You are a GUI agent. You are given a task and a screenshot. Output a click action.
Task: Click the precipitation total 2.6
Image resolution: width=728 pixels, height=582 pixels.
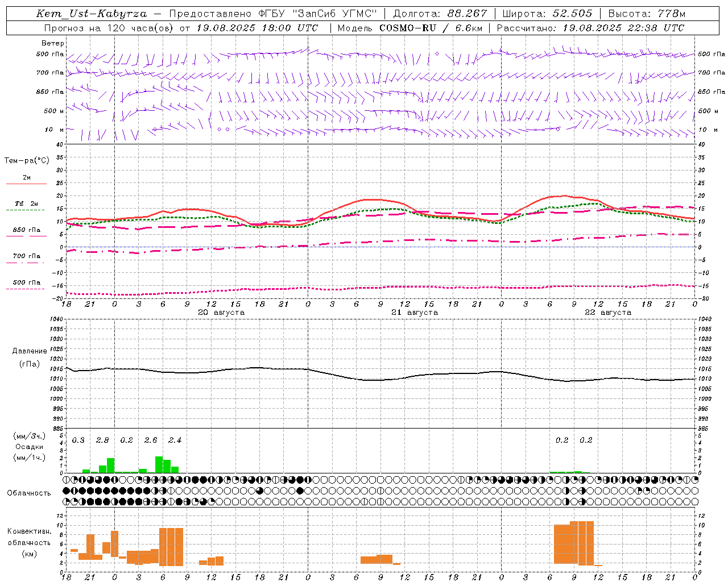pyautogui.click(x=151, y=440)
